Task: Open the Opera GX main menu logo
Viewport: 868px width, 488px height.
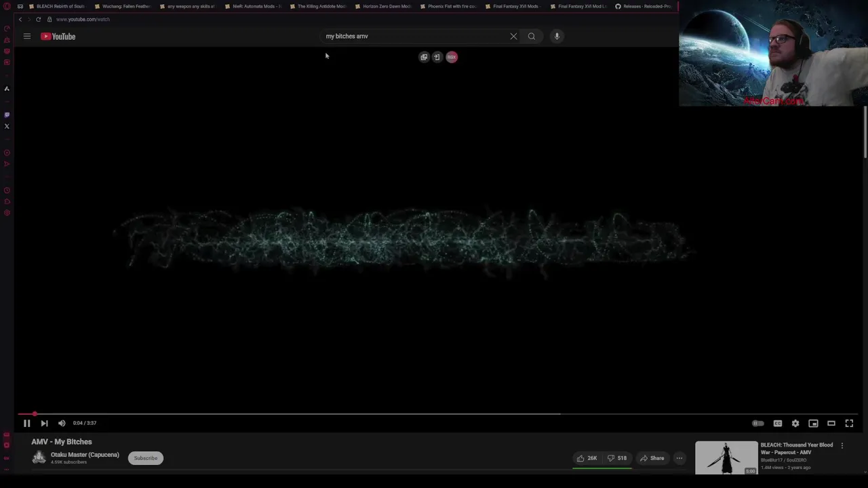Action: click(x=7, y=6)
